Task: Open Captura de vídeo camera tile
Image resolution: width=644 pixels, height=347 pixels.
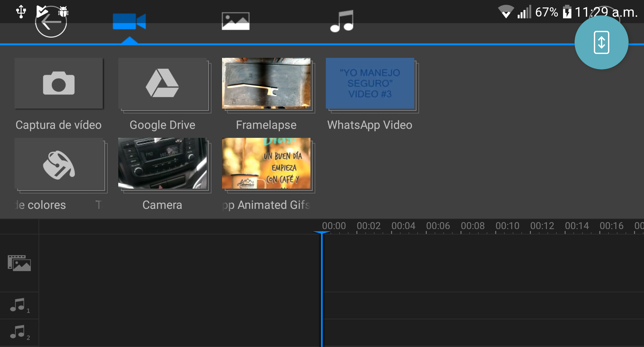Action: pos(59,84)
